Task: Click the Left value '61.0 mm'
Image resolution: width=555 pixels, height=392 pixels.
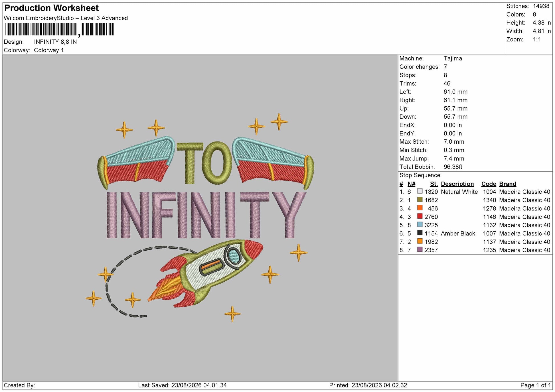Action: point(455,92)
